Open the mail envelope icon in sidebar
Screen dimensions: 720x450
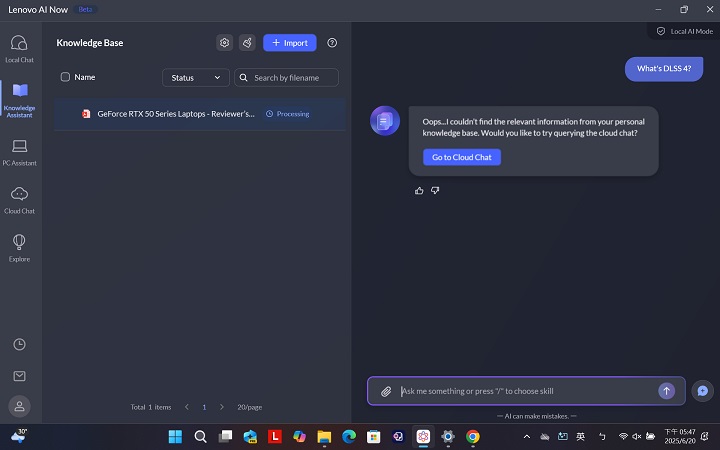[x=19, y=376]
